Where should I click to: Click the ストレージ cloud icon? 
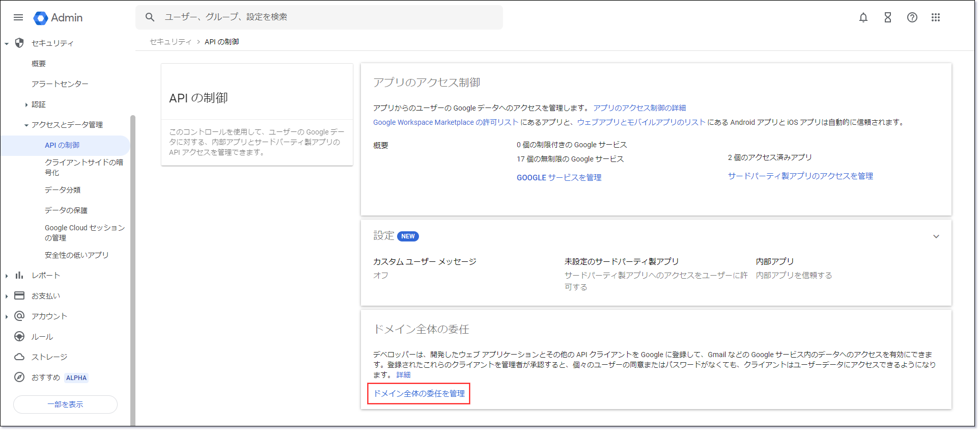click(x=19, y=357)
